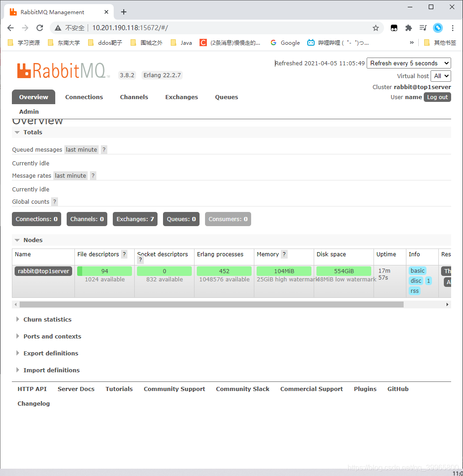Viewport: 463px width, 476px height.
Task: Click help icon beside File descriptors
Action: click(124, 254)
